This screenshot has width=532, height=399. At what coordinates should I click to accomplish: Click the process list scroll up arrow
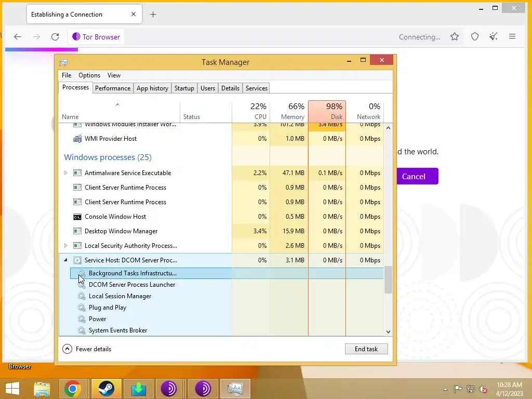pos(388,128)
